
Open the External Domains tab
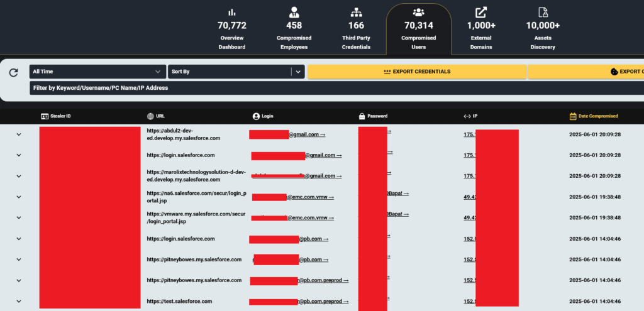tap(481, 29)
